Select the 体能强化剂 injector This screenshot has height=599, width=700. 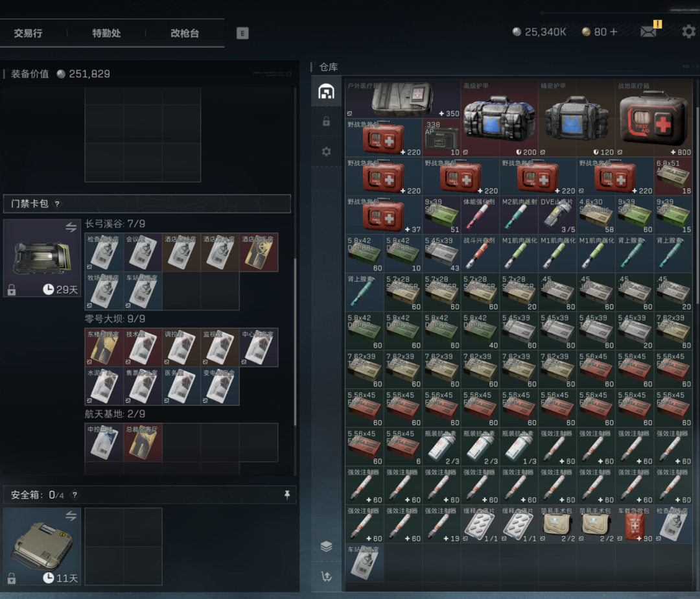(480, 215)
